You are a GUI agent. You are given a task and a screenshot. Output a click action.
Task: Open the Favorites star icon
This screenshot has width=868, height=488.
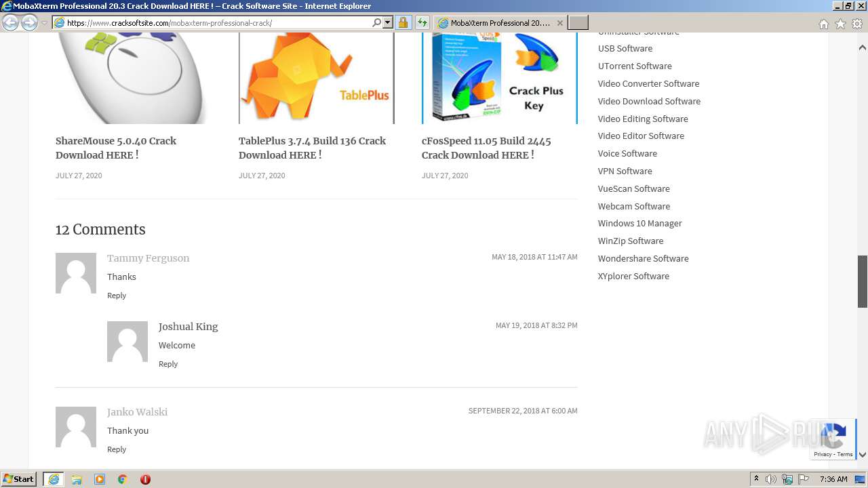840,24
